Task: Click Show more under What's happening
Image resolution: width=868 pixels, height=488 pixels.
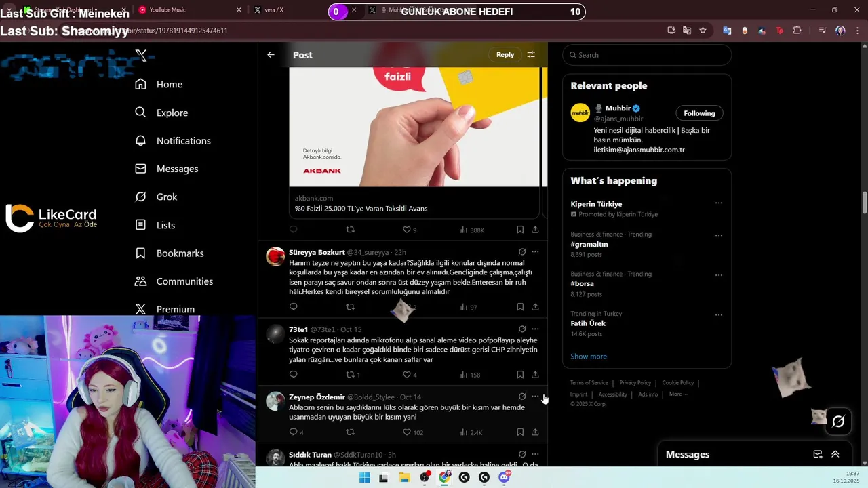Action: tap(589, 357)
